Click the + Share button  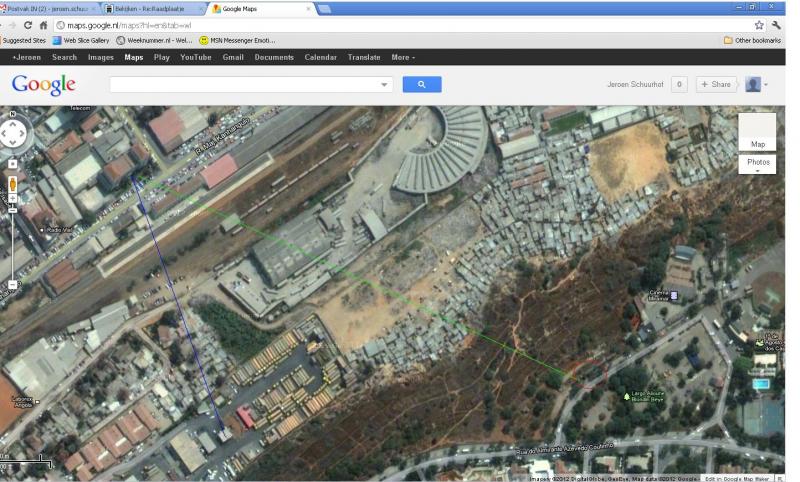pos(716,84)
